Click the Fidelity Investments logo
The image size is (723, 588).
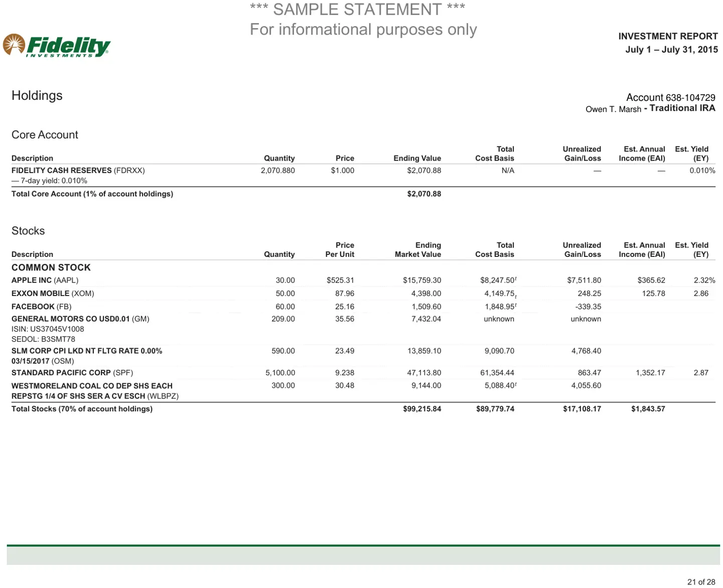(x=56, y=46)
